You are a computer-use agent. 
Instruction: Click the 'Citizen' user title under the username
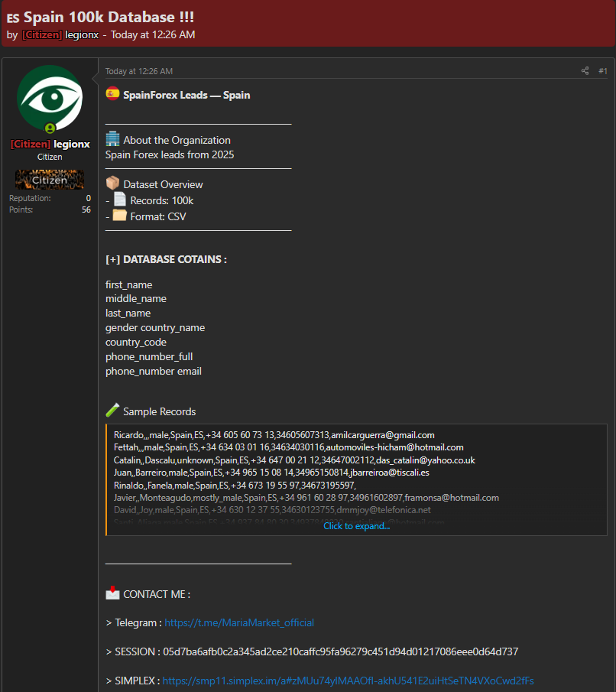(x=50, y=157)
